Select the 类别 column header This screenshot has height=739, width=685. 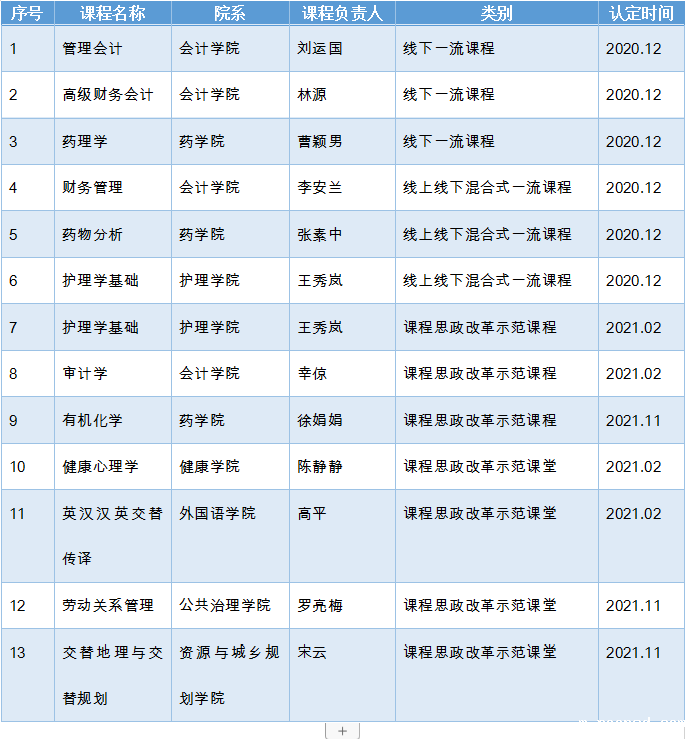(496, 13)
